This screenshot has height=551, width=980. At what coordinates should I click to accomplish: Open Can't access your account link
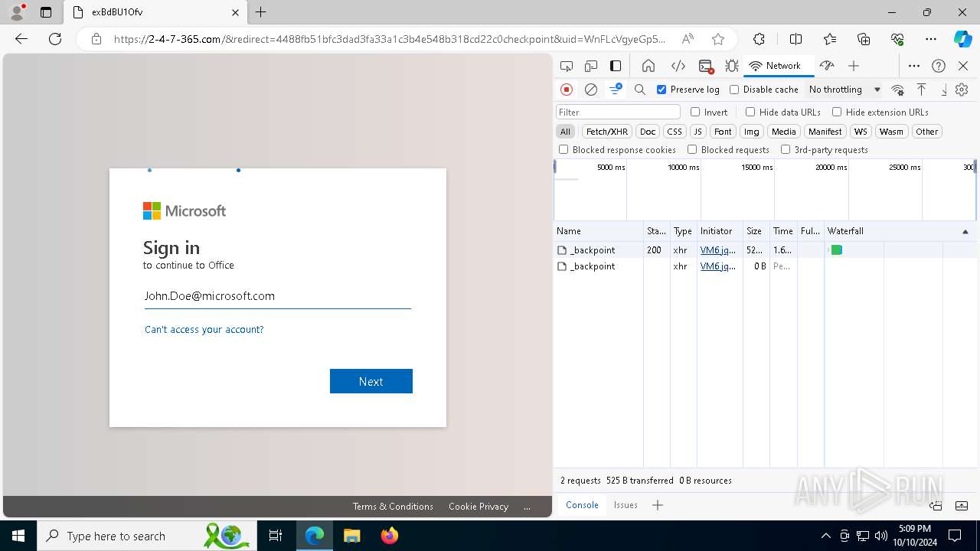point(204,330)
